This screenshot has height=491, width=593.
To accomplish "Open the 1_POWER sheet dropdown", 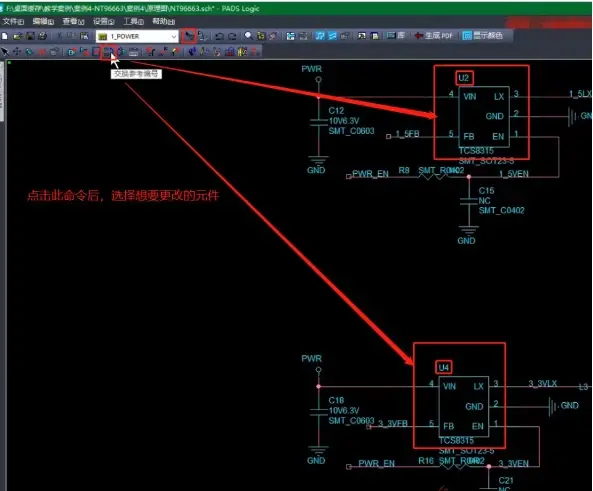I will pos(137,36).
